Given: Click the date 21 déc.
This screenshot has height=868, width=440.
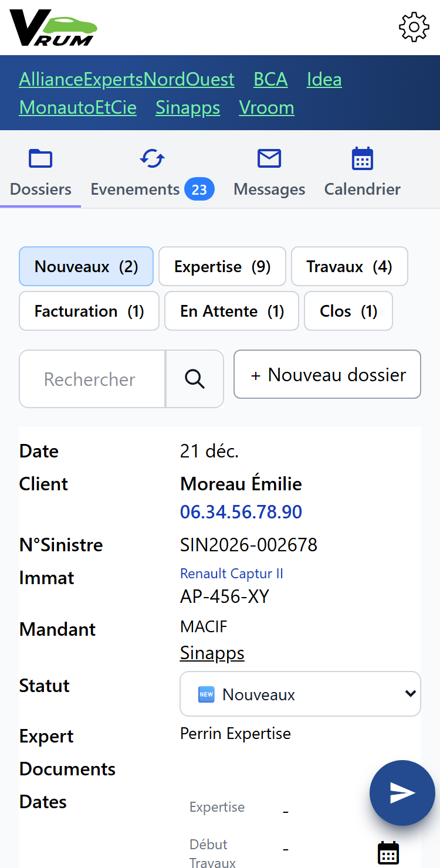Looking at the screenshot, I should click(209, 450).
